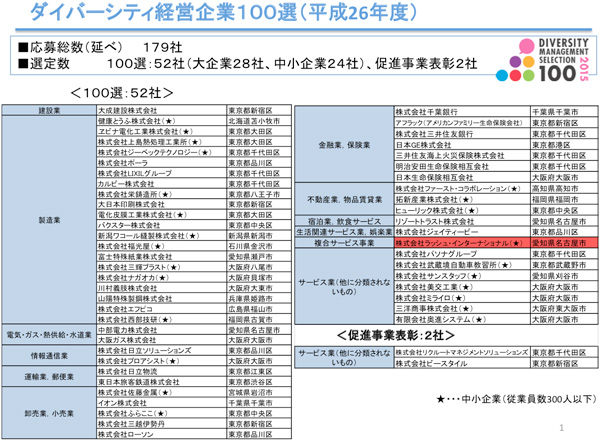
Task: Click the 株式会社エフピコ cell
Action: click(161, 309)
